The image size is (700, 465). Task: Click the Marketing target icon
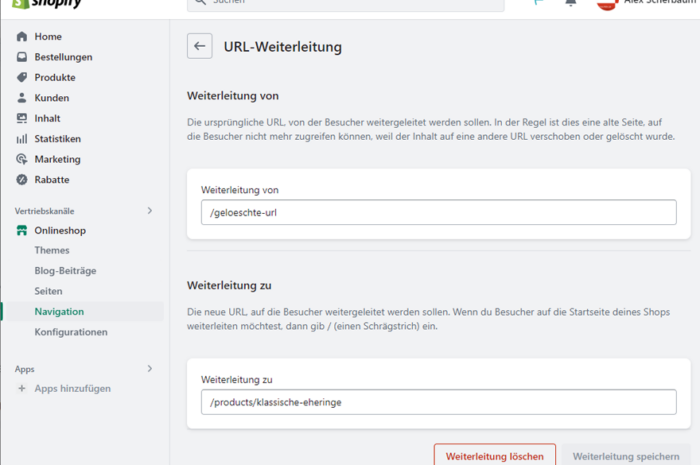(x=22, y=159)
